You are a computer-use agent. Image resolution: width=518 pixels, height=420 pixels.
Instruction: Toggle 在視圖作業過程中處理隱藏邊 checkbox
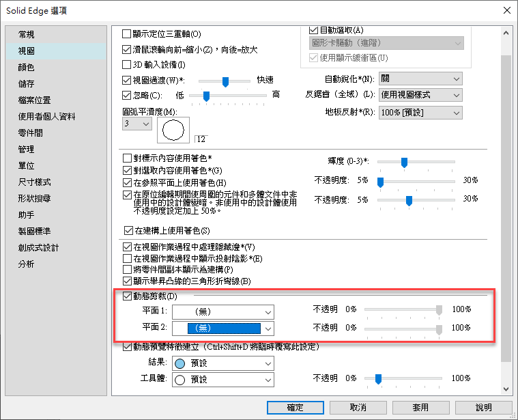click(x=127, y=247)
